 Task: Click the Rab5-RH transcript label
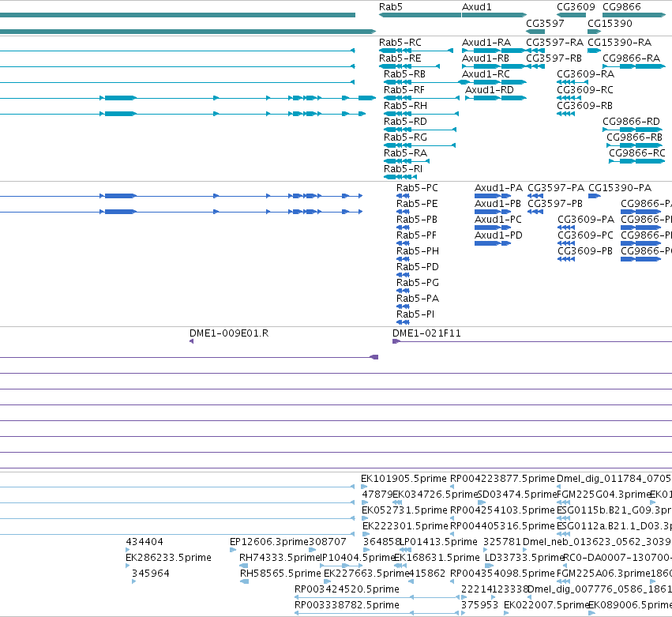(x=405, y=106)
